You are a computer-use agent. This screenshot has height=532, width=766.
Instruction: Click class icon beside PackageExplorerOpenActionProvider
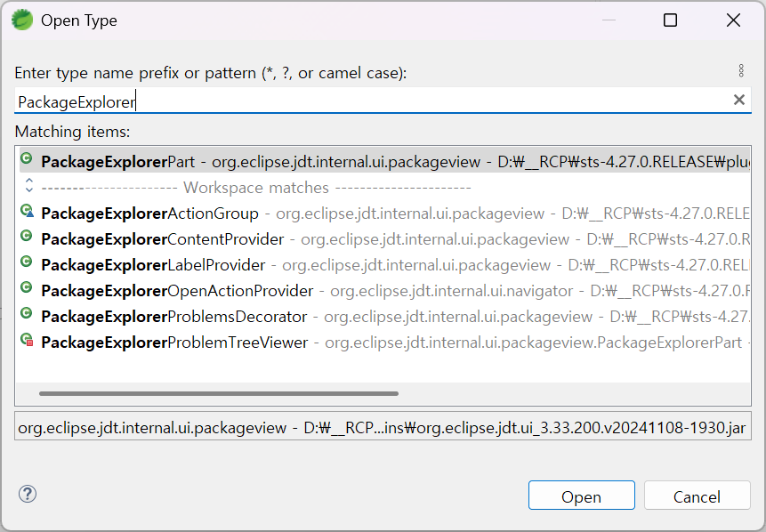(27, 287)
